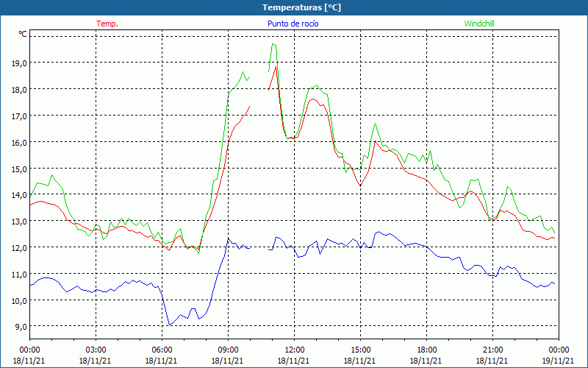Click the °C unit label on axis
Image resolution: width=588 pixels, height=368 pixels.
click(23, 34)
